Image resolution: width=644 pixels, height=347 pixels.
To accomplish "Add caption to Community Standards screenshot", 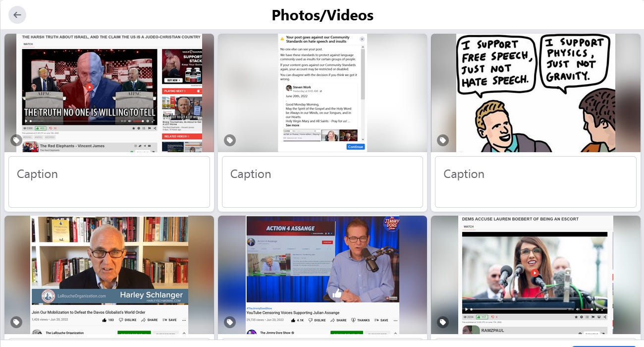I will (322, 182).
